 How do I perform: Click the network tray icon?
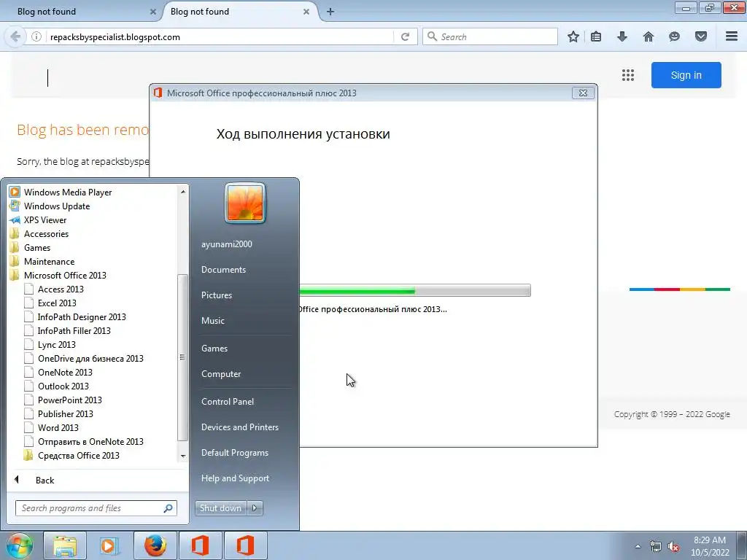pos(656,547)
